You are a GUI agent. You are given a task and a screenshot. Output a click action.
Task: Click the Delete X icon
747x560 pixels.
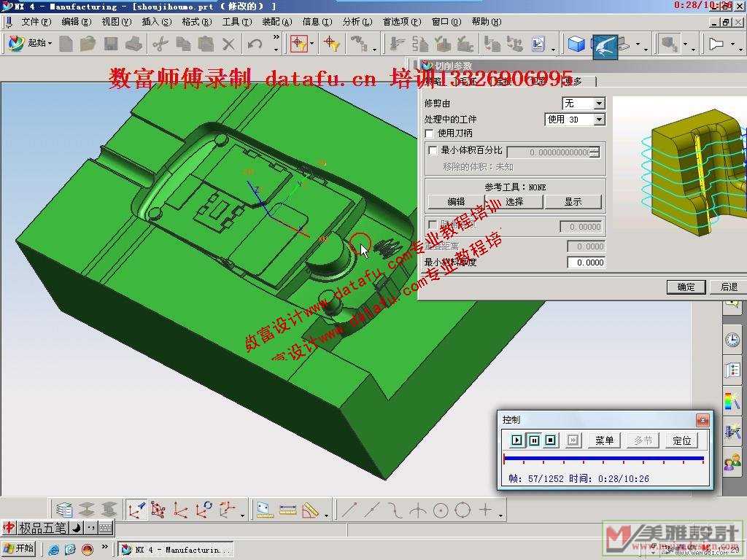(x=228, y=44)
